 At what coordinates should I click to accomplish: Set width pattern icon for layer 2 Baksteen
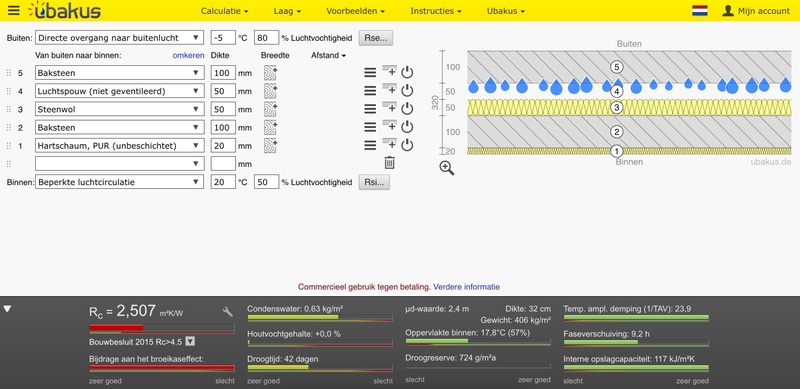(x=270, y=128)
